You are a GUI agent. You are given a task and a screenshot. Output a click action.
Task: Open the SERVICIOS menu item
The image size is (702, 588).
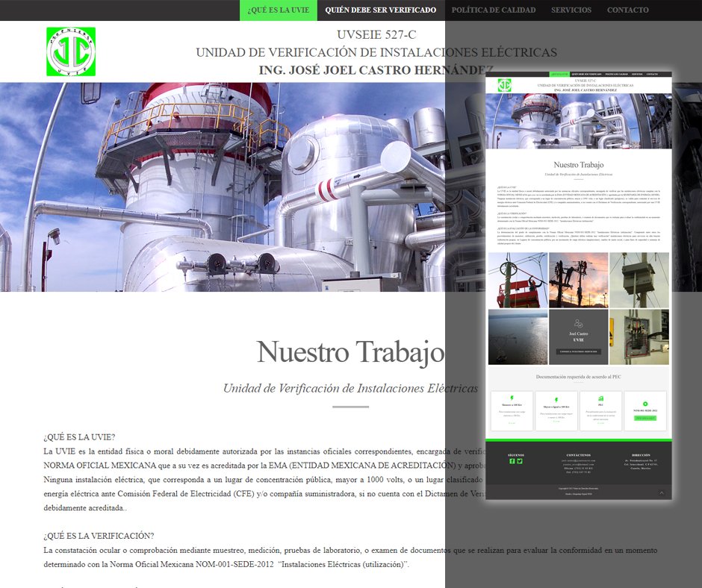tap(571, 10)
